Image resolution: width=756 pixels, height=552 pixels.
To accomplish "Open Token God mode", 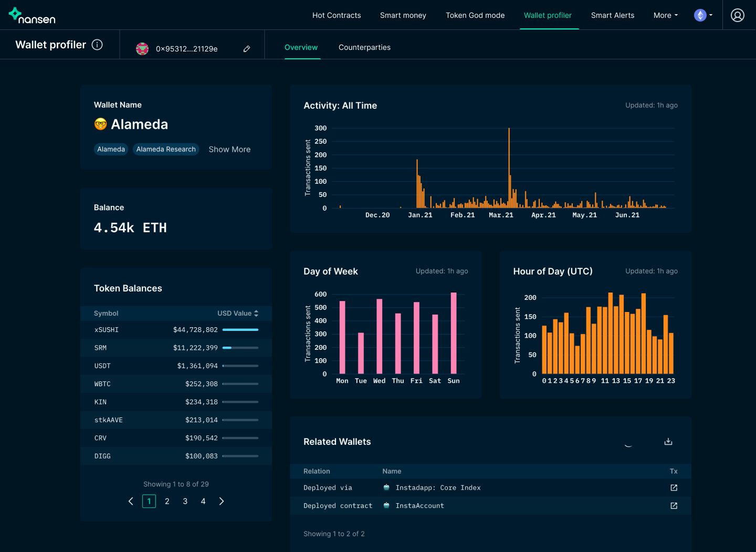I will (475, 15).
